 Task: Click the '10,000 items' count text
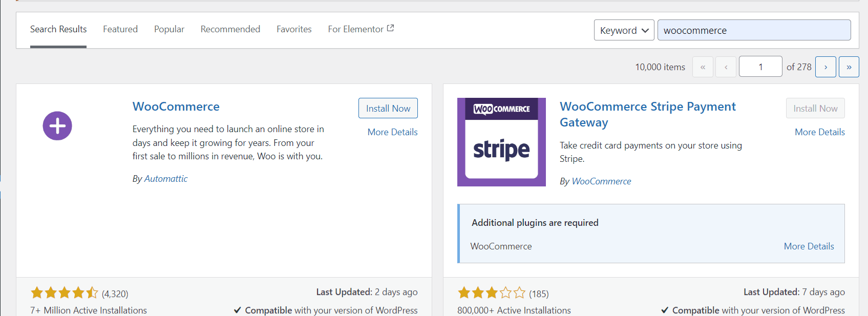click(660, 67)
